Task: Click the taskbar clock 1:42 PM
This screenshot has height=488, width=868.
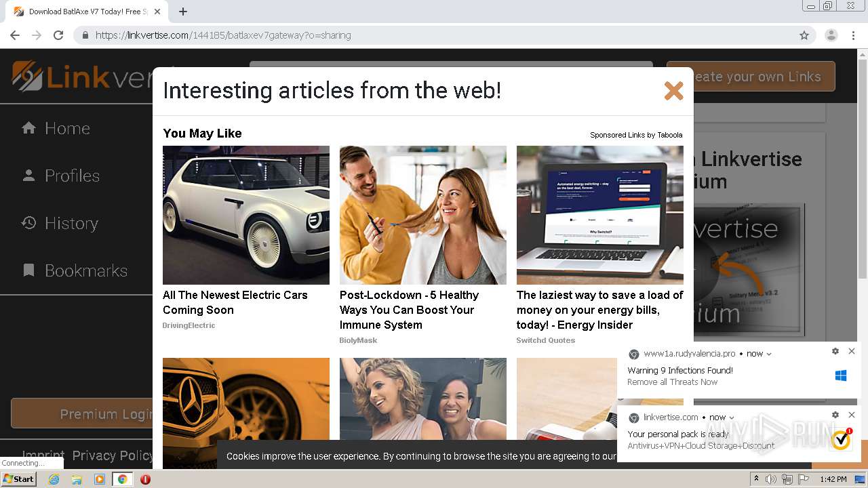Action: (x=833, y=479)
